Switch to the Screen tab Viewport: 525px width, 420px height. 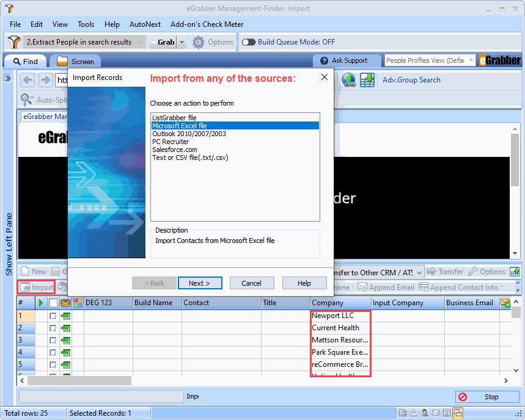75,62
